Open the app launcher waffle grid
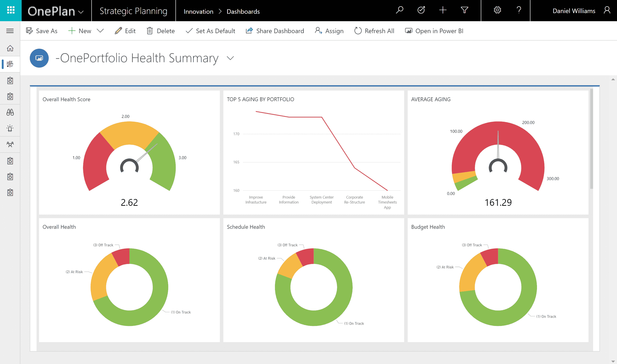The image size is (617, 364). click(x=11, y=10)
